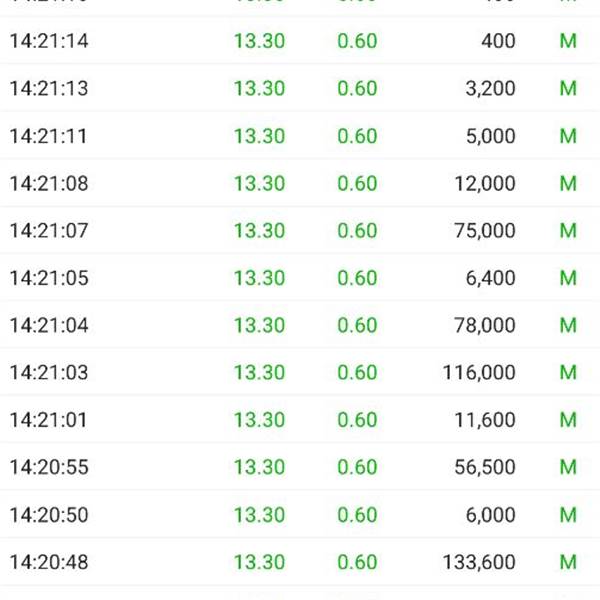Select the 12,000 volume trade
Screen dimensions: 600x600
(x=484, y=183)
